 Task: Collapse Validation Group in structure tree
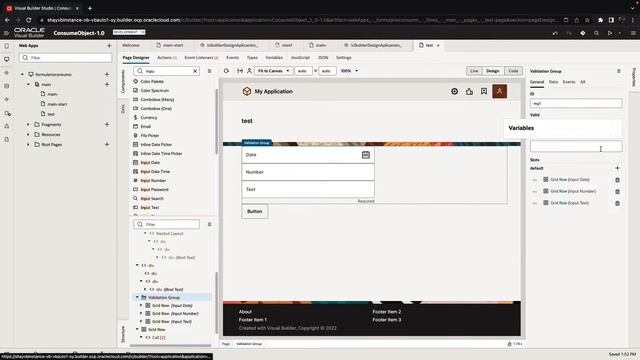coord(137,297)
